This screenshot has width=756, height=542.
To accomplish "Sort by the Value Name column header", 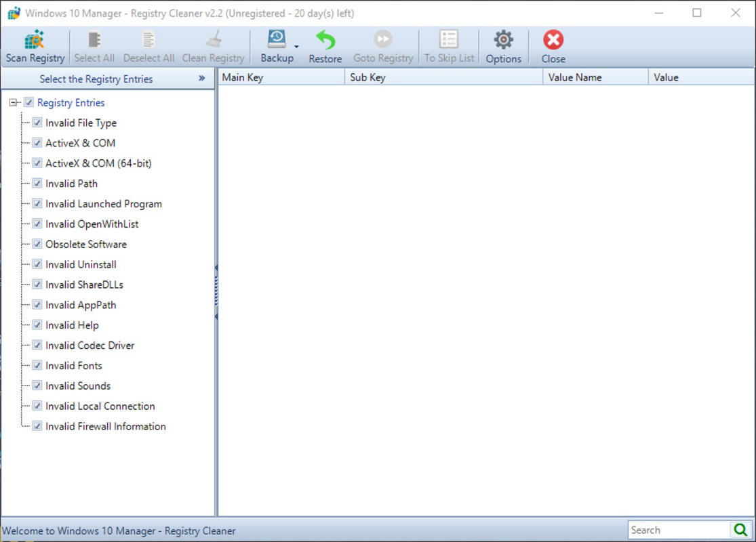I will click(595, 77).
